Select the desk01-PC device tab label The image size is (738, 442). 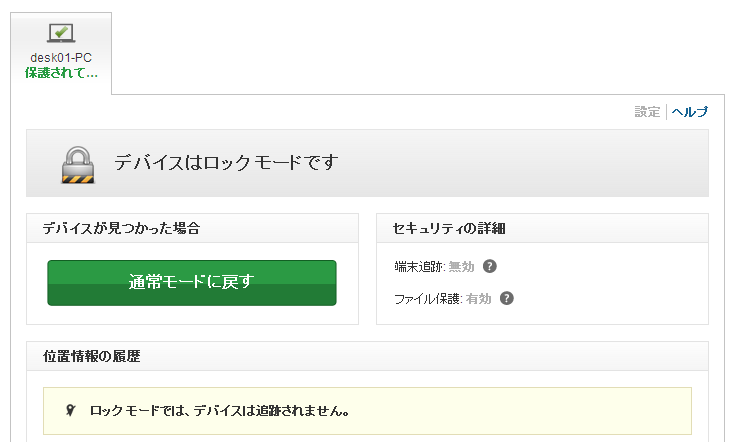click(x=61, y=58)
